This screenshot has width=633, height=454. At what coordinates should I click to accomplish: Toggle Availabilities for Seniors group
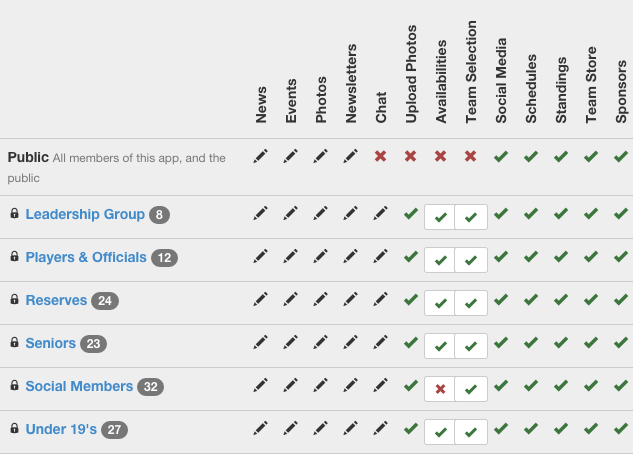[x=440, y=346]
